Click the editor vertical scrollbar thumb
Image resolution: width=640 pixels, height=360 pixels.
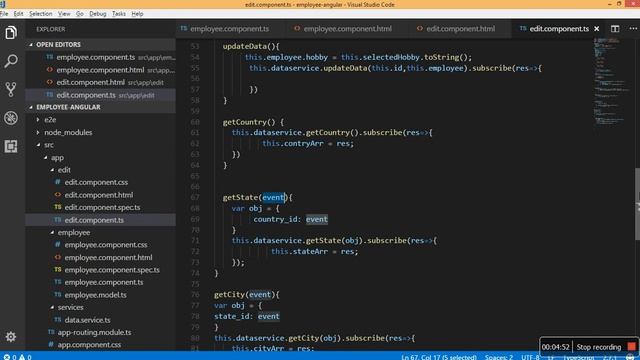637,204
